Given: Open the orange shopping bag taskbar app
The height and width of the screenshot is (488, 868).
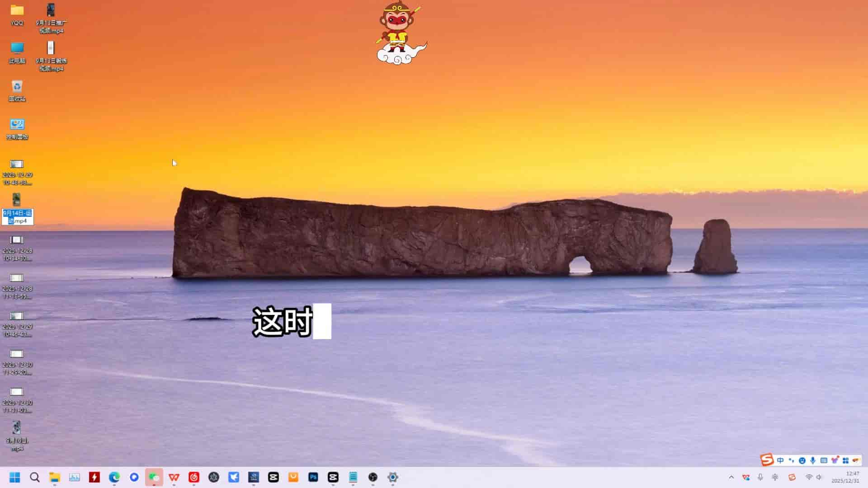Looking at the screenshot, I should [x=293, y=477].
